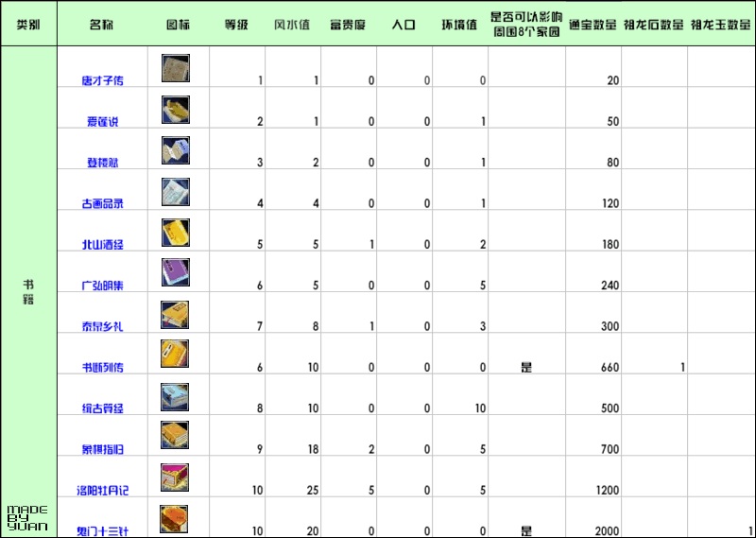Click the 登楼赋 folded book icon
Screen dimensions: 756x538
pos(176,150)
